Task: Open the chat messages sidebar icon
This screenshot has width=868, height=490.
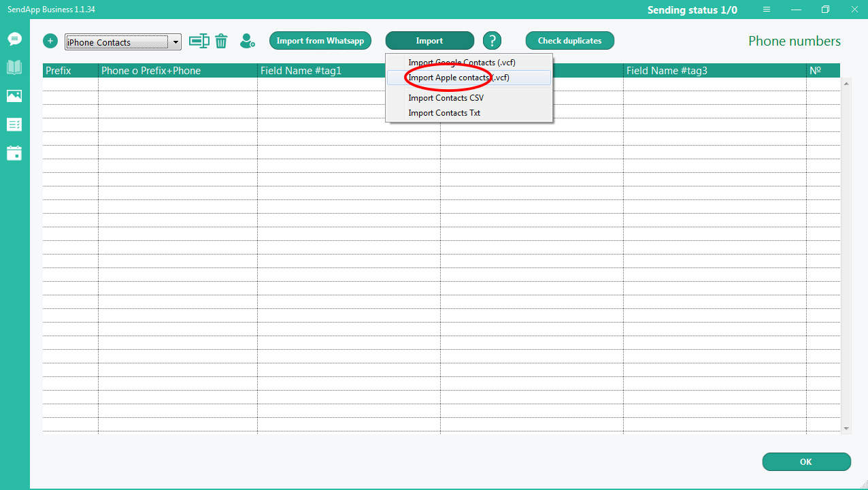Action: 14,39
